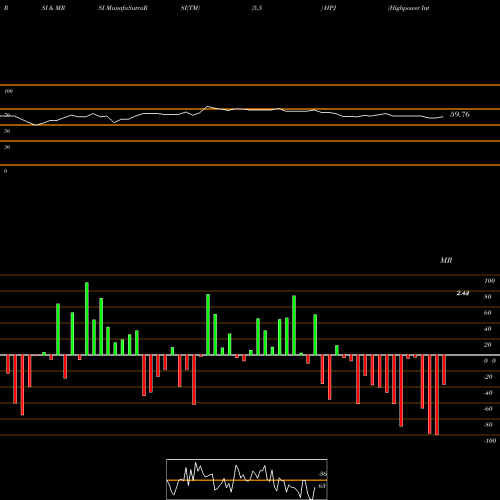Click the 60 label on the MR right axis

(x=488, y=313)
